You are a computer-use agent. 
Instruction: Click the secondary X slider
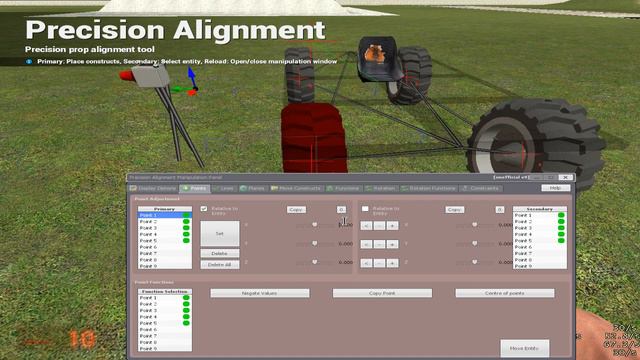click(474, 225)
